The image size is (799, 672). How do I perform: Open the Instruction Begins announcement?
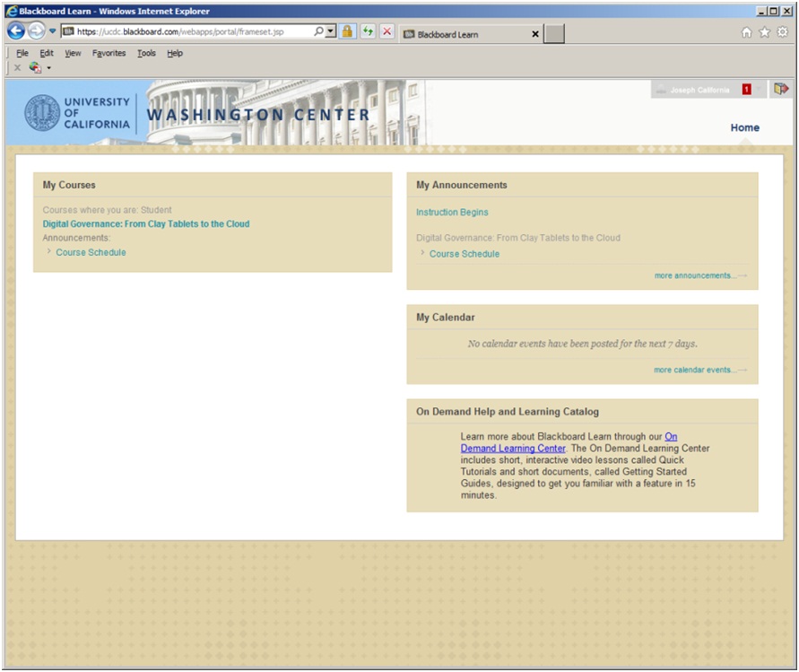tap(452, 212)
